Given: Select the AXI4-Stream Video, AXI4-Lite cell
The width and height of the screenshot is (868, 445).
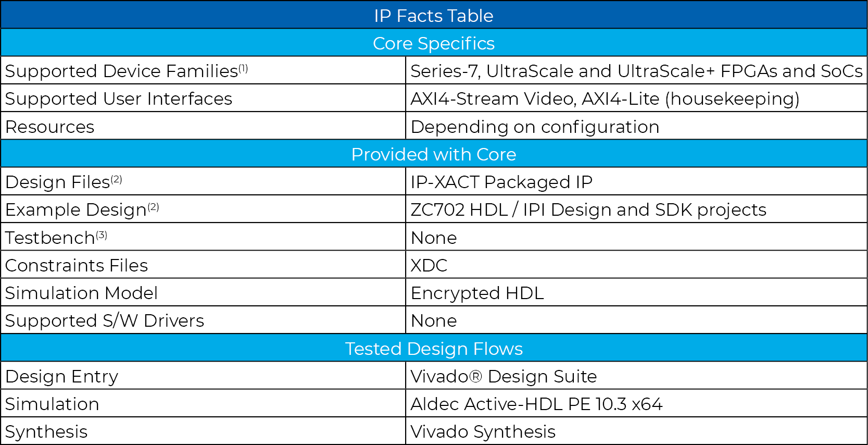Looking at the screenshot, I should (605, 98).
